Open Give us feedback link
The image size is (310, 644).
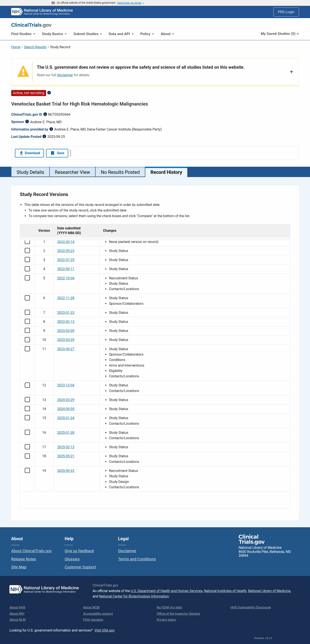(x=79, y=551)
